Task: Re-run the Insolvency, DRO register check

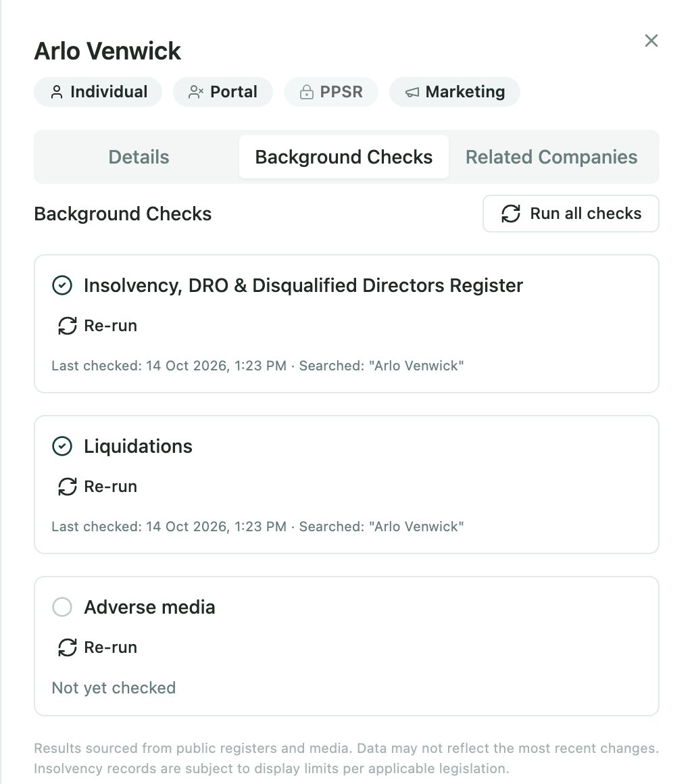Action: pos(97,326)
